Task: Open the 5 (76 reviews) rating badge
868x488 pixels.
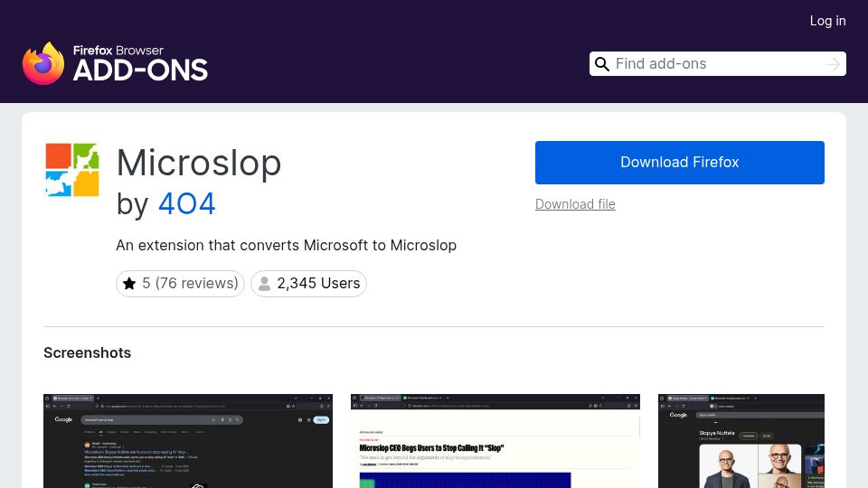Action: point(180,283)
